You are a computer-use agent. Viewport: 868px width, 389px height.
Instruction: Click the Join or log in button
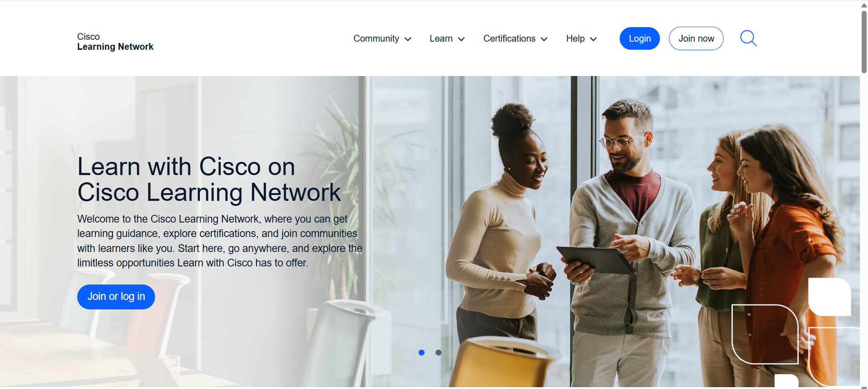tap(116, 297)
